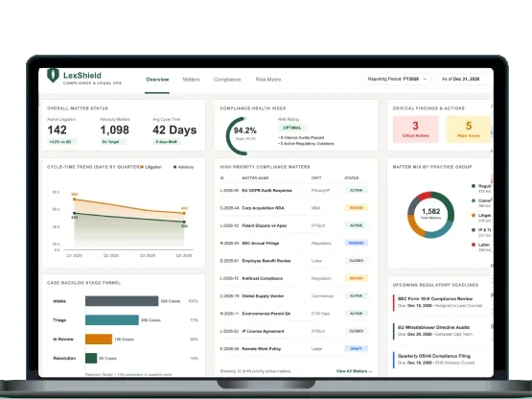Viewport: 532px width, 399px height.
Task: Sort by the Dept column header
Action: point(316,178)
